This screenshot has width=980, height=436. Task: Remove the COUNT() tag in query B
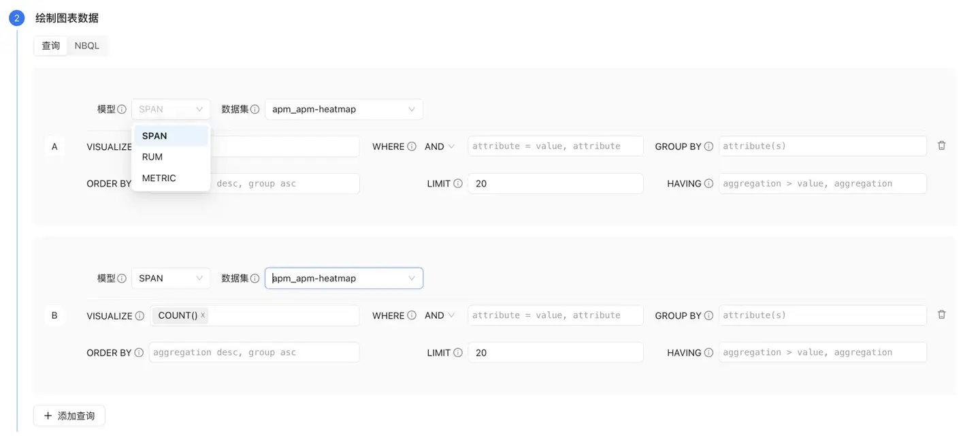tap(203, 315)
